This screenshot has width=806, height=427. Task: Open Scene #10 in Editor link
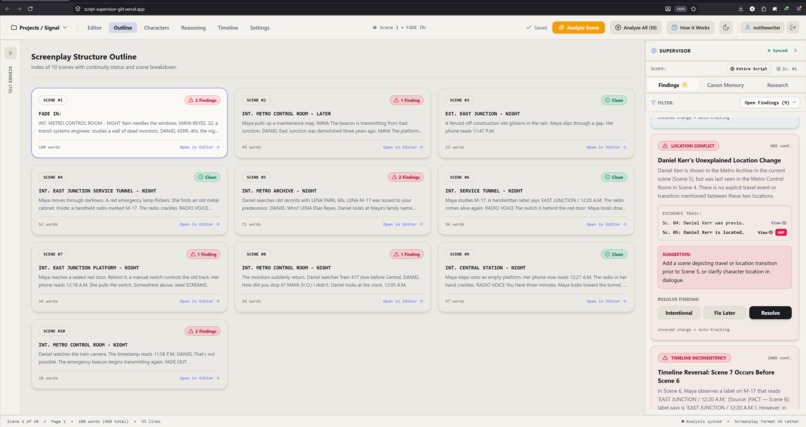click(x=199, y=378)
